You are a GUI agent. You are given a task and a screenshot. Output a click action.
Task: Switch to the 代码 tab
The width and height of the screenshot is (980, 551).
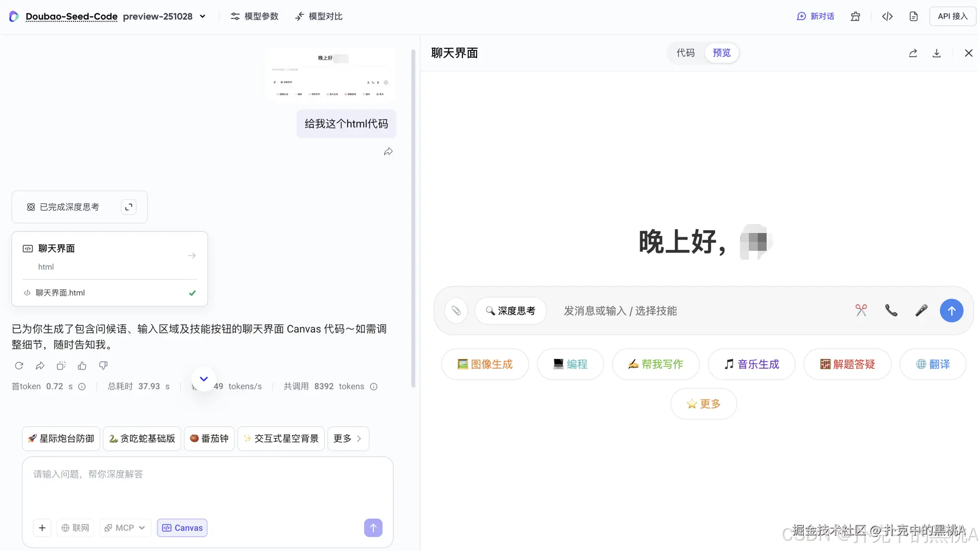click(x=686, y=53)
